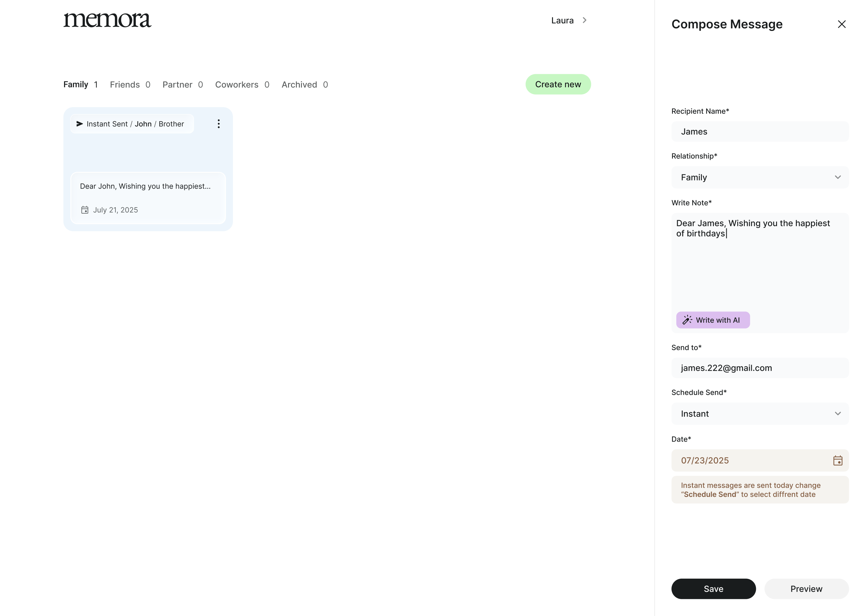Screen dimensions: 866x616
Task: Click the calendar icon in the Date field
Action: (837, 460)
